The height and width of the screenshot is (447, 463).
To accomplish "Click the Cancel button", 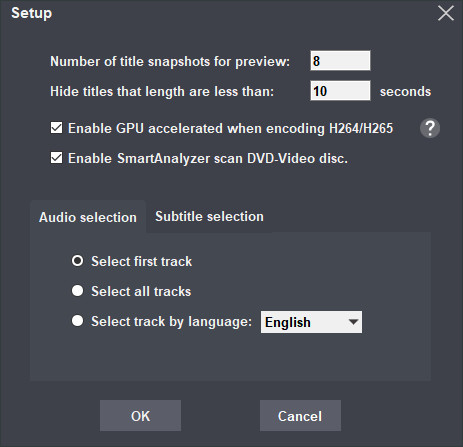I will coord(300,416).
